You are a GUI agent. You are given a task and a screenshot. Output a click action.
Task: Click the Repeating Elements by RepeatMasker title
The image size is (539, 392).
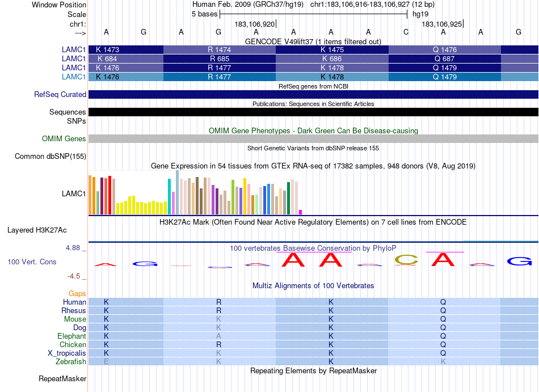(313, 370)
